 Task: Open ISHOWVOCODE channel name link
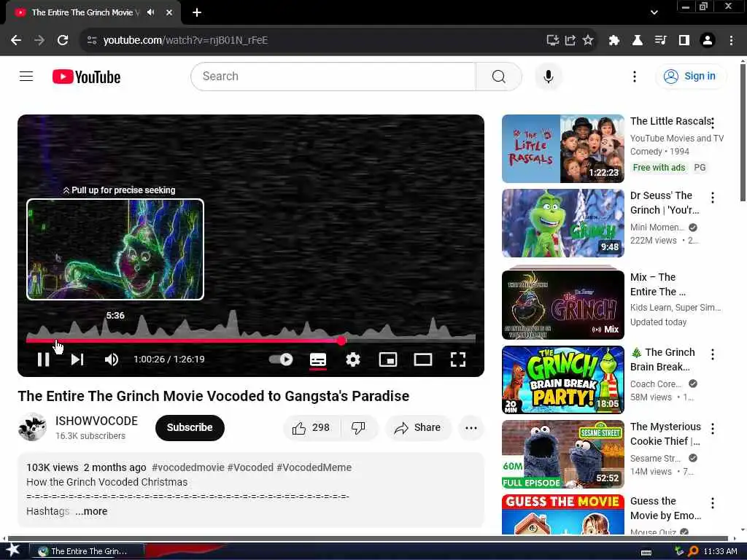point(96,421)
